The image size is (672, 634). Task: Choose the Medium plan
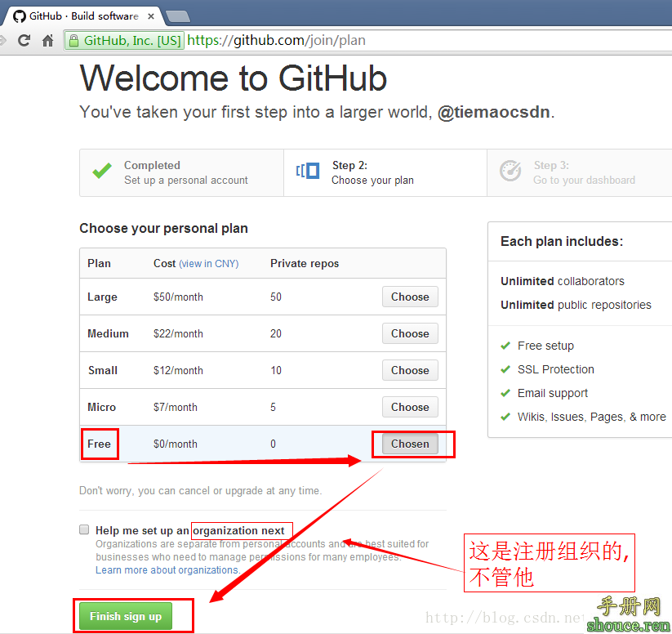[x=410, y=333]
